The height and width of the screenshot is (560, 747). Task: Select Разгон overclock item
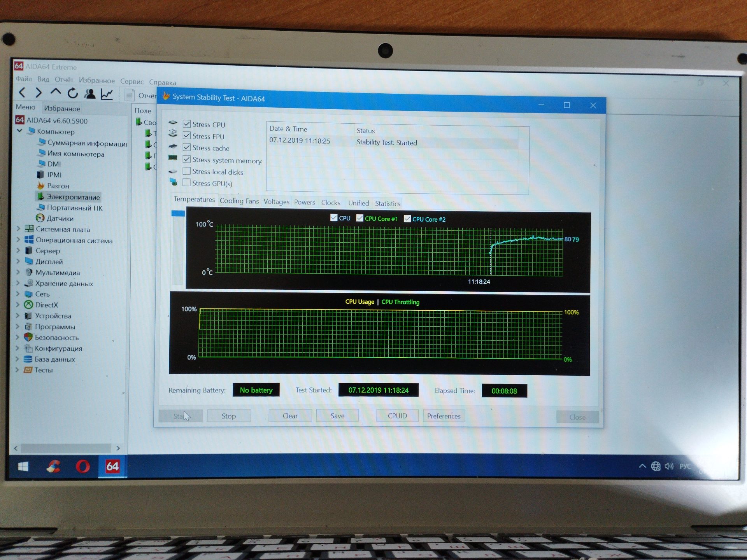coord(53,186)
